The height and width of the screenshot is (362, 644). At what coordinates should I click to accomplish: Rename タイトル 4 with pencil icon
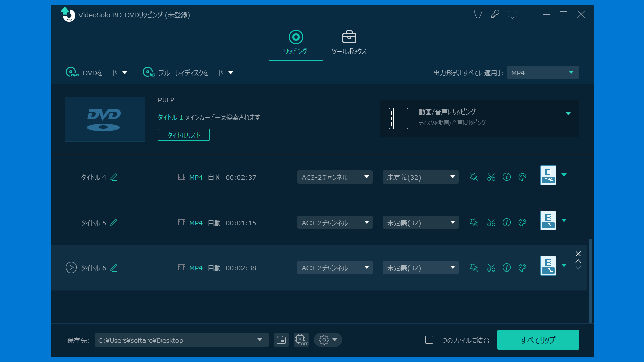pos(114,177)
